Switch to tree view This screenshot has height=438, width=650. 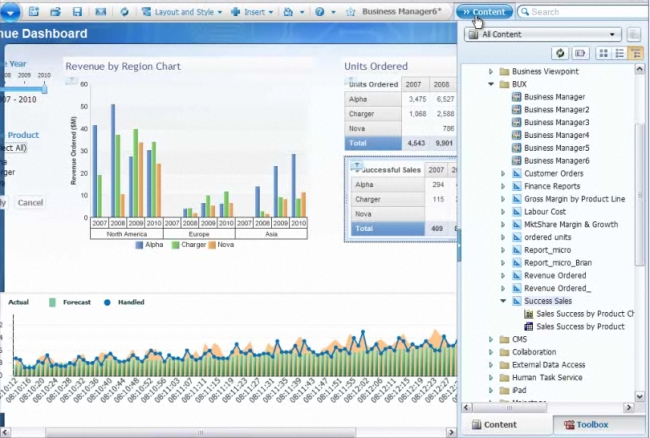pos(635,53)
